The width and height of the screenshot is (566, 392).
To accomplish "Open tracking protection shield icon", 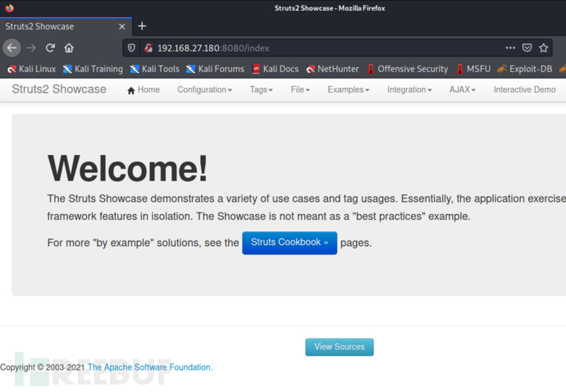I will click(131, 48).
